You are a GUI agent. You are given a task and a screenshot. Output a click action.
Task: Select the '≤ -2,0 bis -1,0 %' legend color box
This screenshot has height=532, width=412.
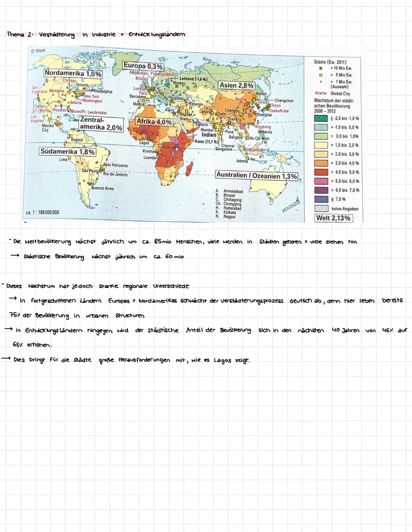pyautogui.click(x=321, y=119)
